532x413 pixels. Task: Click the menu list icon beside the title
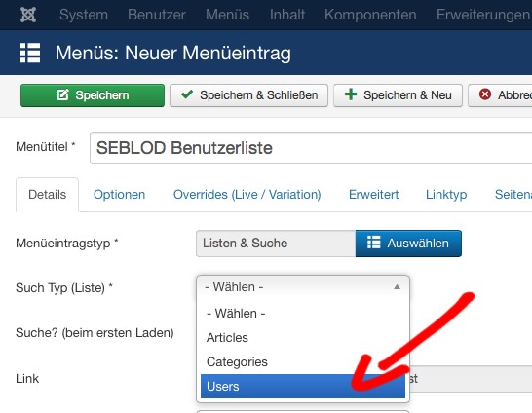[30, 53]
